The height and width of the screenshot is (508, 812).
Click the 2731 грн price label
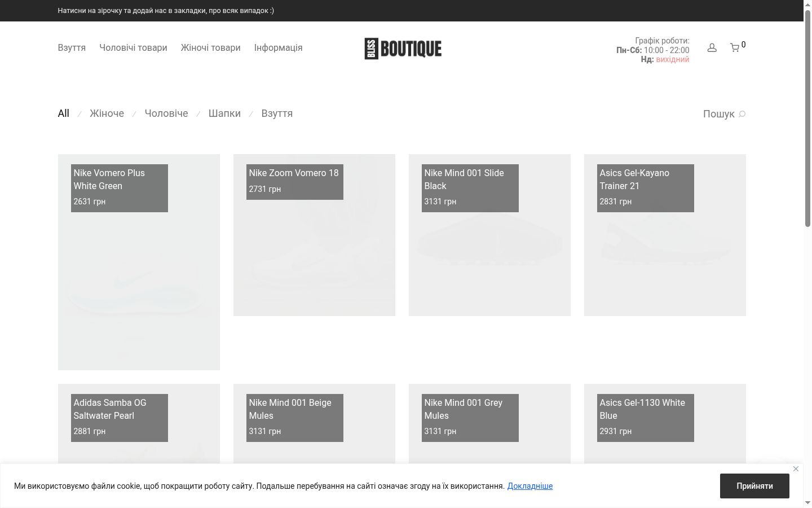(x=265, y=189)
